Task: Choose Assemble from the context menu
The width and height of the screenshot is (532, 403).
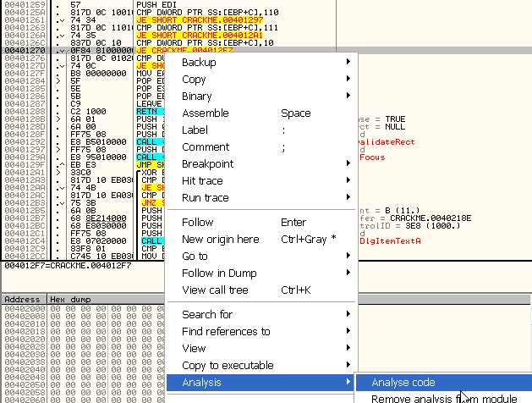Action: click(x=205, y=113)
